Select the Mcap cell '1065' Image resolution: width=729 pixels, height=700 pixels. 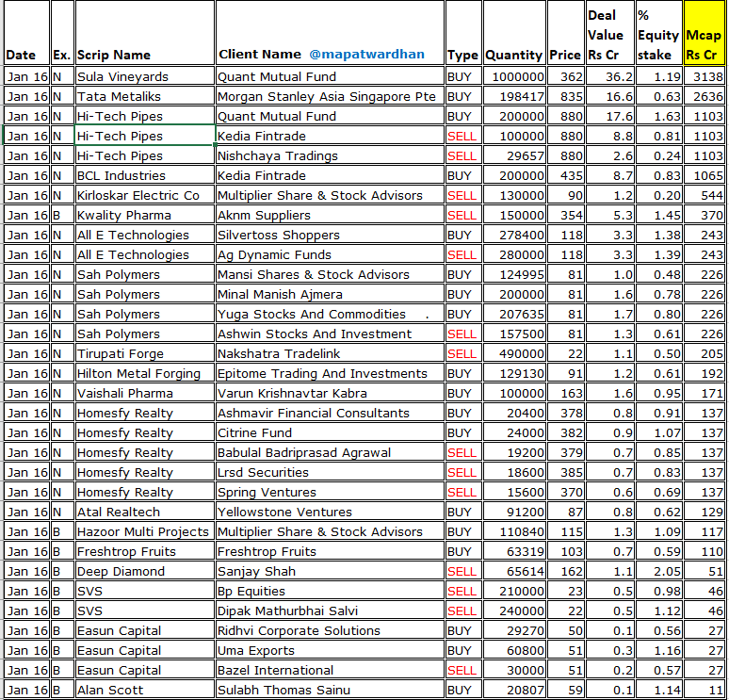click(704, 175)
